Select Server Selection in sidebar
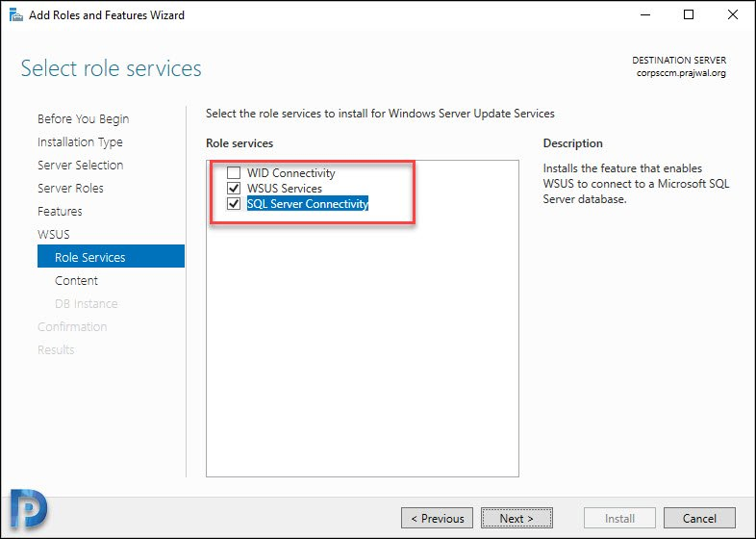 pos(81,165)
